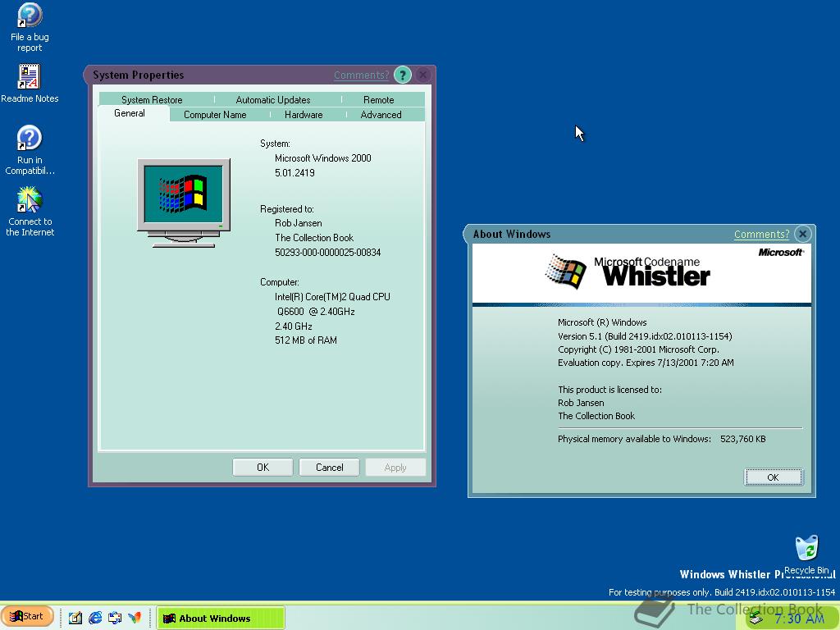Viewport: 840px width, 630px height.
Task: Switch to the Advanced tab
Action: [381, 115]
